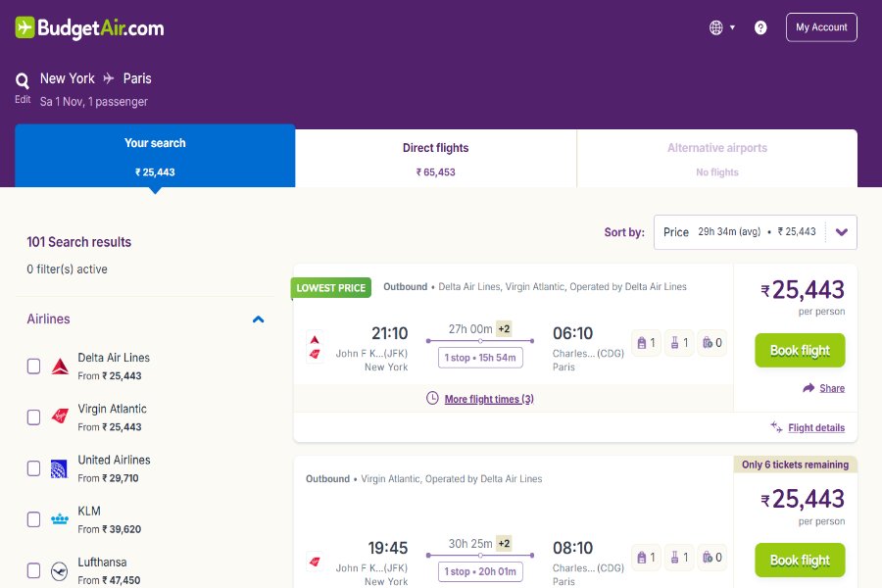This screenshot has height=588, width=882.
Task: Open the language globe selector
Action: point(721,27)
